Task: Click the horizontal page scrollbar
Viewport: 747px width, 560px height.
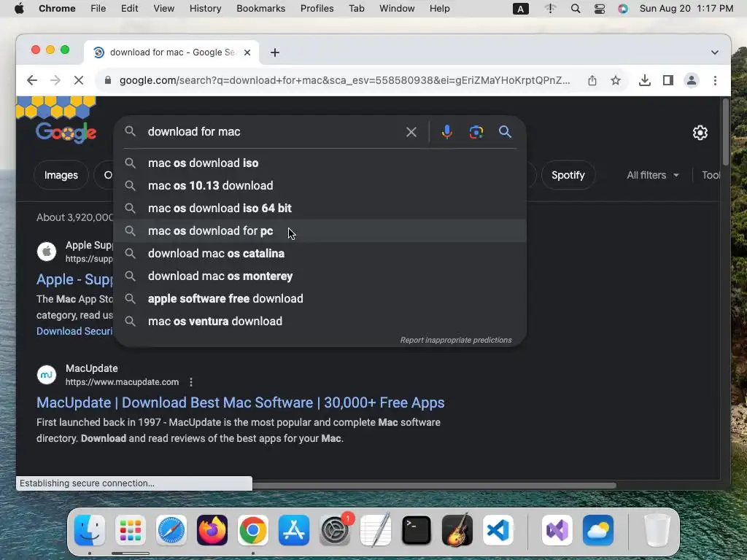Action: [434, 486]
